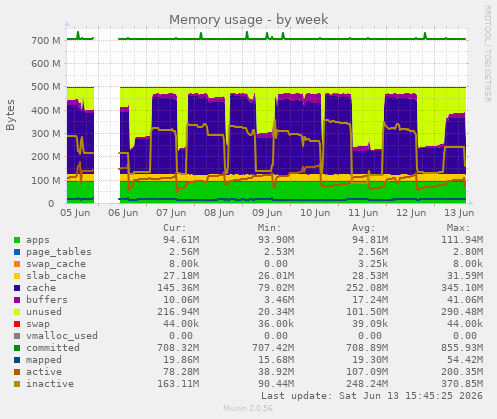Click the unused max value 290.48M
Image resolution: width=497 pixels, height=419 pixels.
pyautogui.click(x=462, y=312)
